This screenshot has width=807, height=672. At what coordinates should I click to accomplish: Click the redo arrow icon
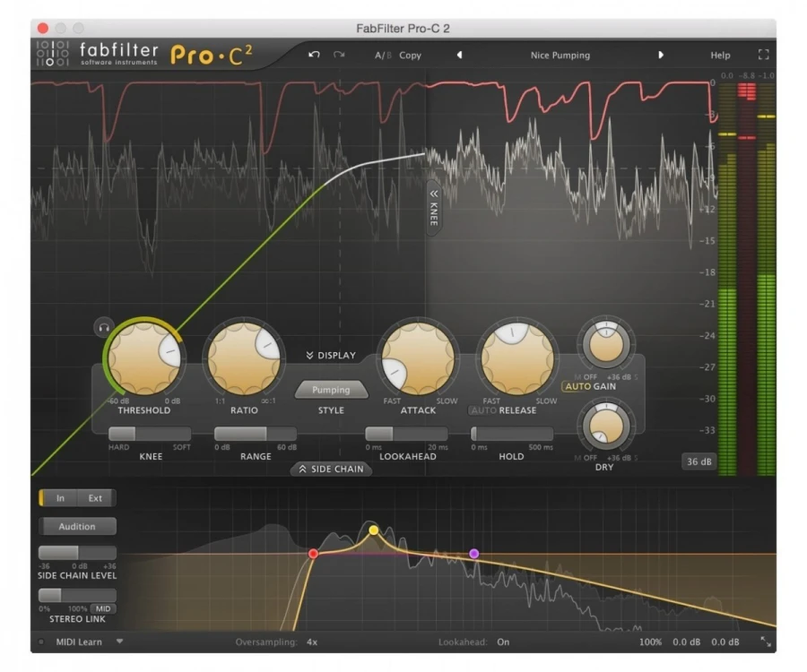339,55
